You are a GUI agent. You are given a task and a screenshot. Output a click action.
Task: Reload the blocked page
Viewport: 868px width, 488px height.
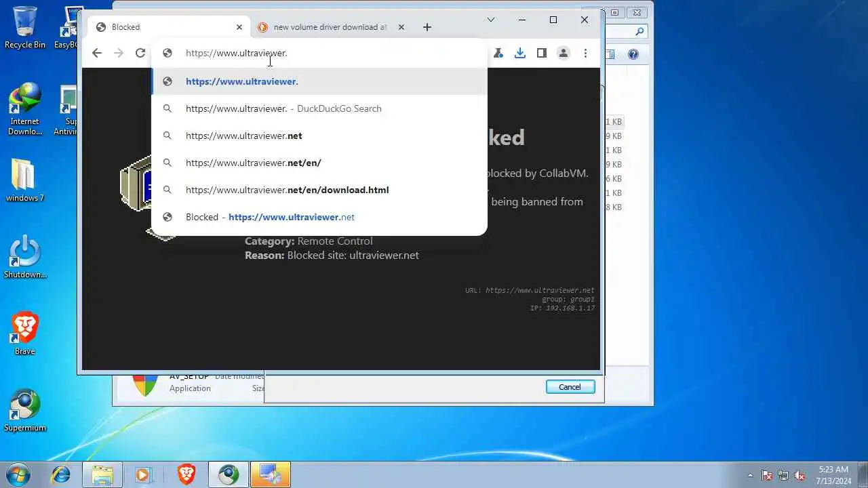[140, 53]
